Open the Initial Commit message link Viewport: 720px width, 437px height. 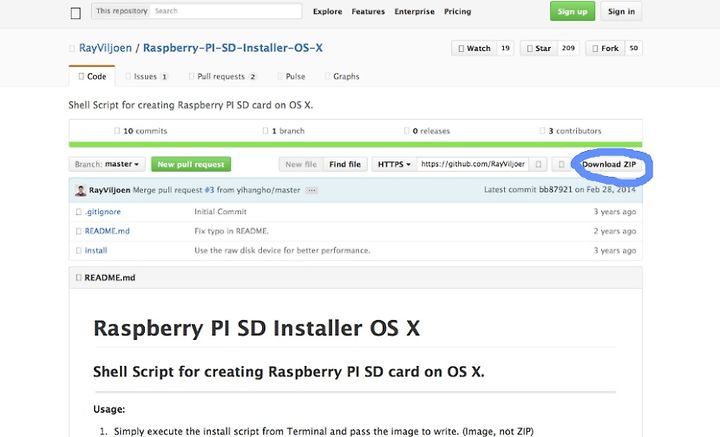(x=220, y=212)
